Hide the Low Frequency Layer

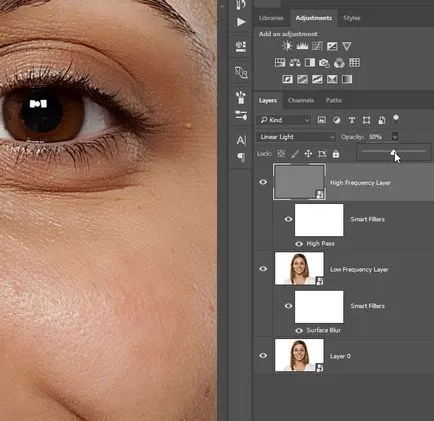click(263, 269)
